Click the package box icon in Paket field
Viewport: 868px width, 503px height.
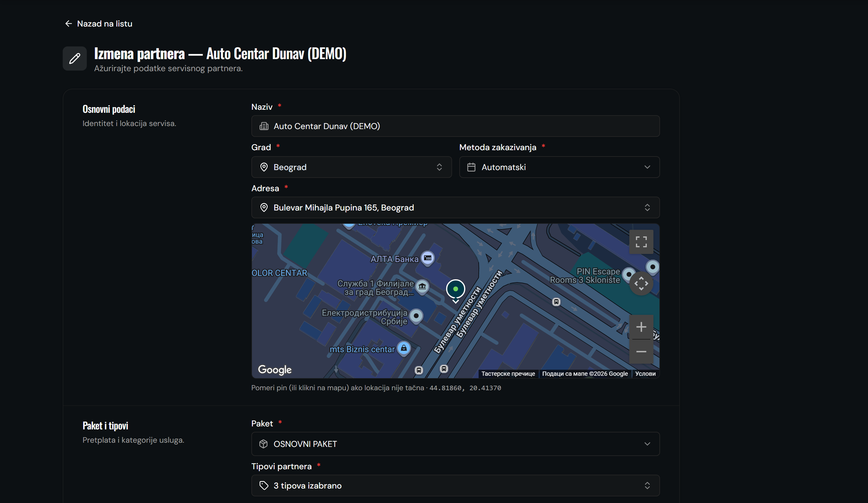click(263, 444)
